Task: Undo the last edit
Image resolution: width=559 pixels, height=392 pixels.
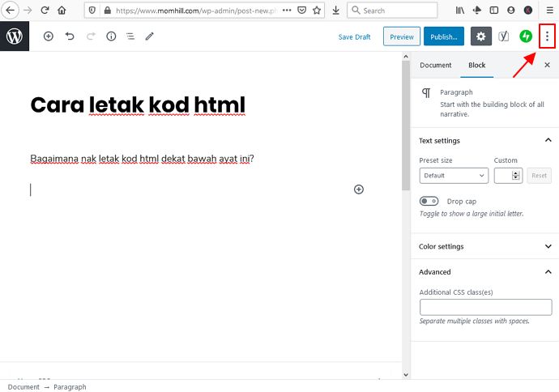Action: point(70,36)
